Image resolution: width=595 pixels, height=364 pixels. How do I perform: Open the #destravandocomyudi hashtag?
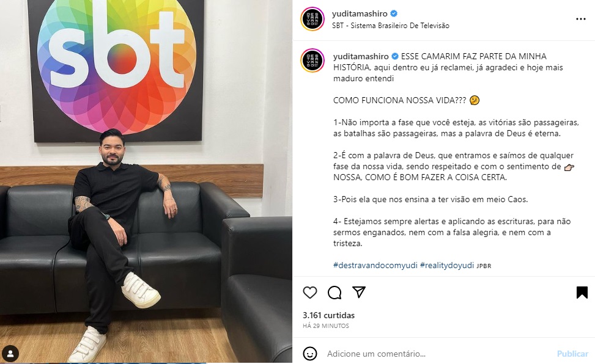[375, 266]
